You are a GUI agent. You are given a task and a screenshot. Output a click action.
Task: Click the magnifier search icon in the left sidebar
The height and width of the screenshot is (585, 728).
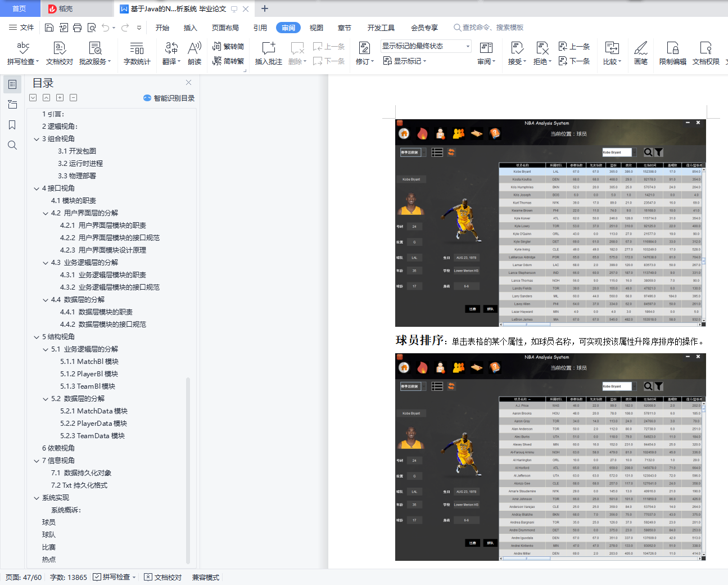point(12,145)
